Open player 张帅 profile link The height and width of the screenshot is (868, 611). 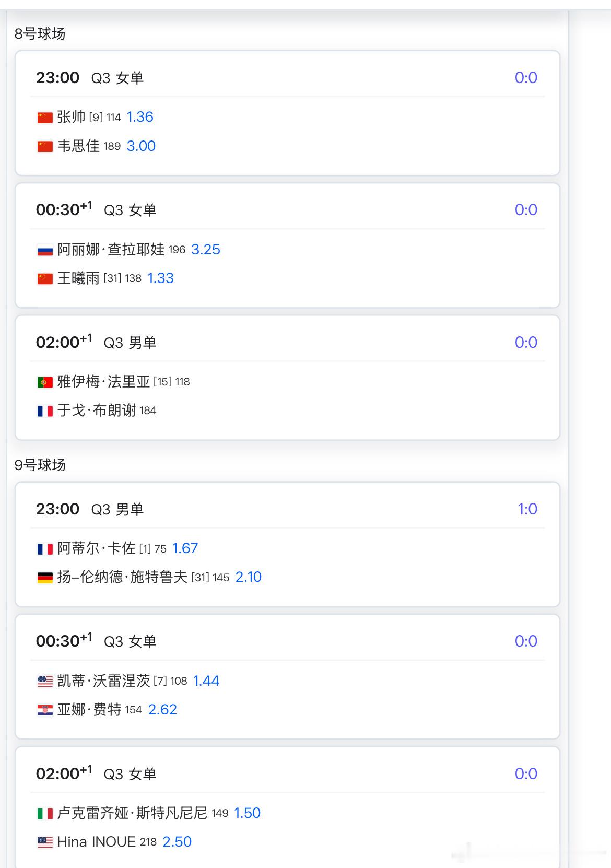pyautogui.click(x=71, y=117)
